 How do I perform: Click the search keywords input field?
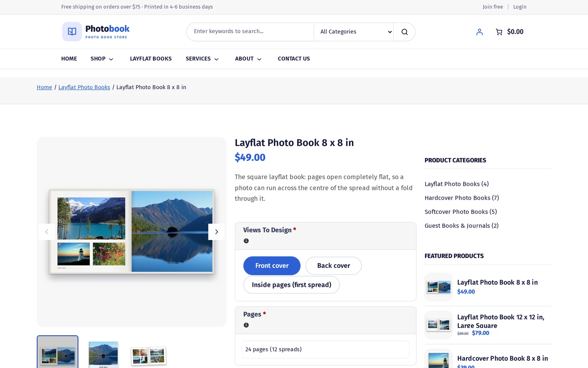(x=251, y=32)
